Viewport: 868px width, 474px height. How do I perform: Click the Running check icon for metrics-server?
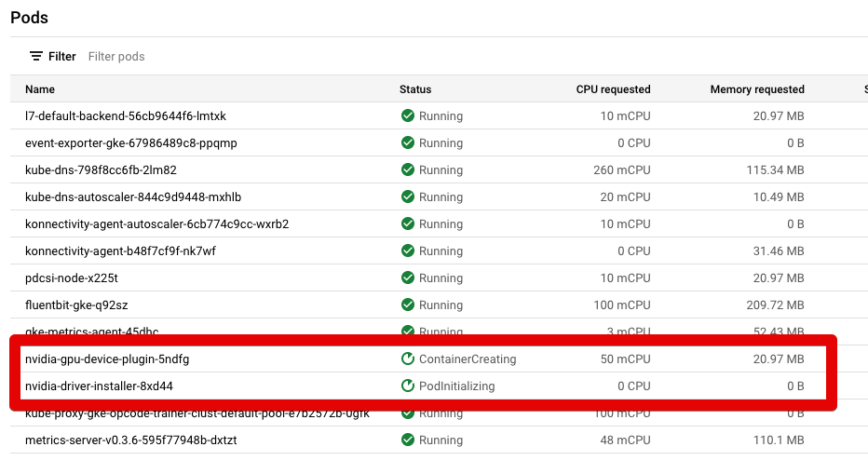(407, 440)
